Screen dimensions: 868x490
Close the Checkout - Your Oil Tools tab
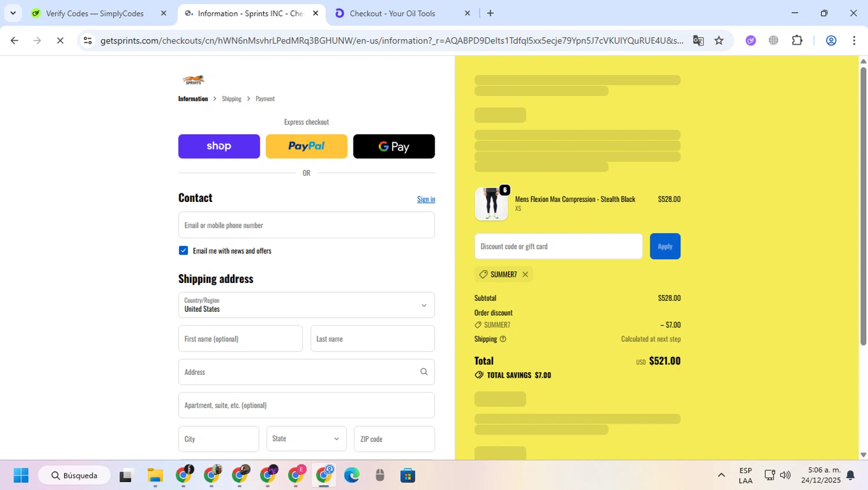point(467,13)
